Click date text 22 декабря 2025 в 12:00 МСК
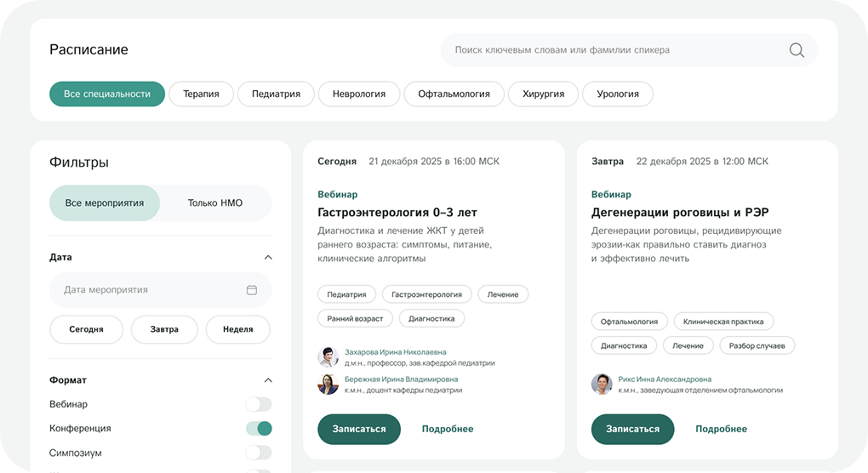The image size is (868, 473). [702, 162]
